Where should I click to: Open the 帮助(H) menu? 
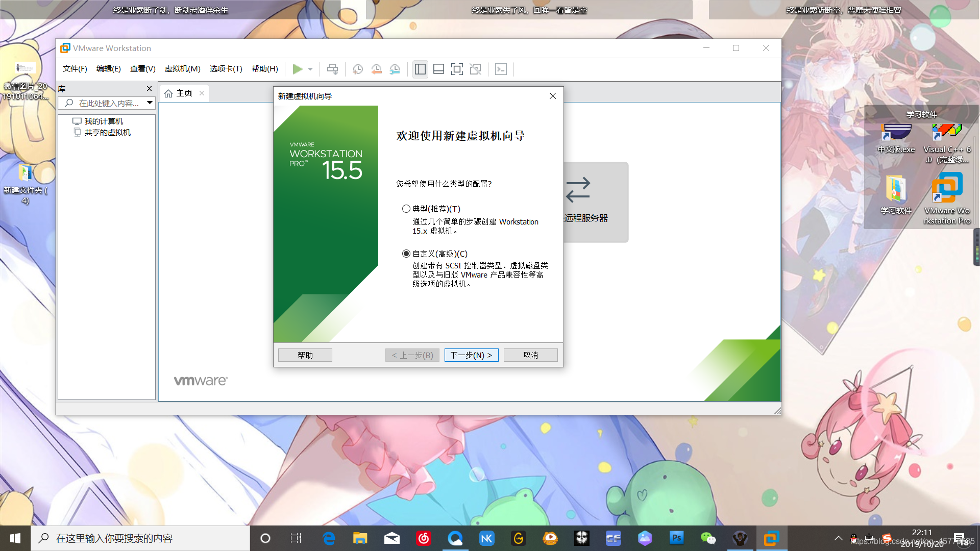[x=264, y=69]
